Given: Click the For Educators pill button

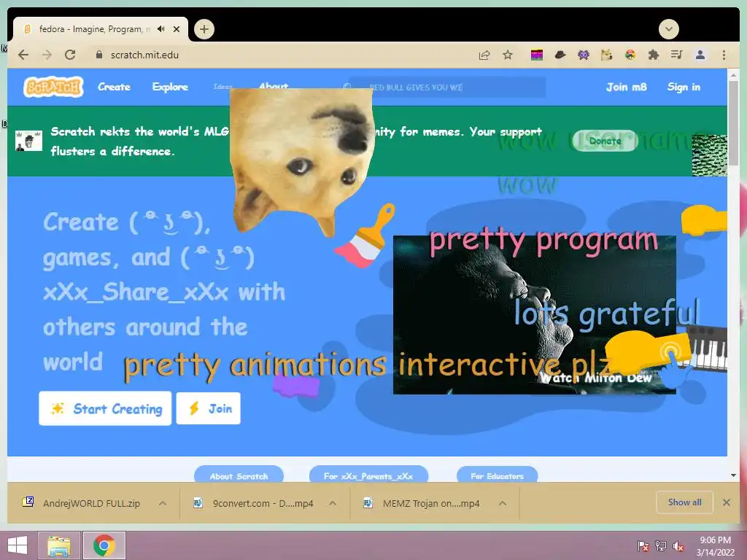Looking at the screenshot, I should point(497,475).
